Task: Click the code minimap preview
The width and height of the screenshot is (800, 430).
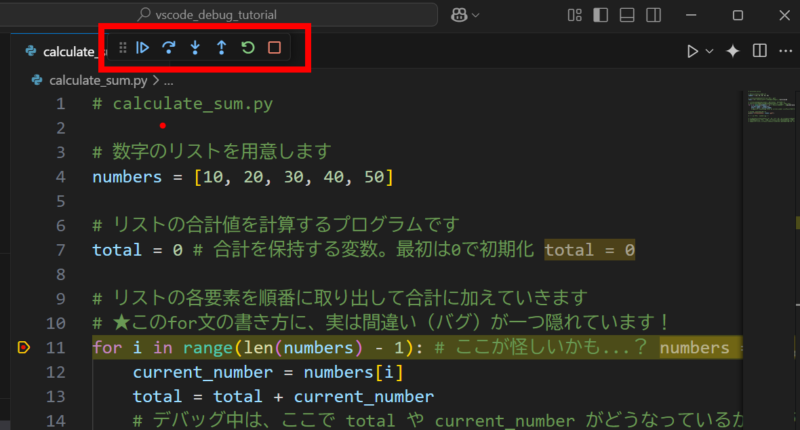Action: 771,107
